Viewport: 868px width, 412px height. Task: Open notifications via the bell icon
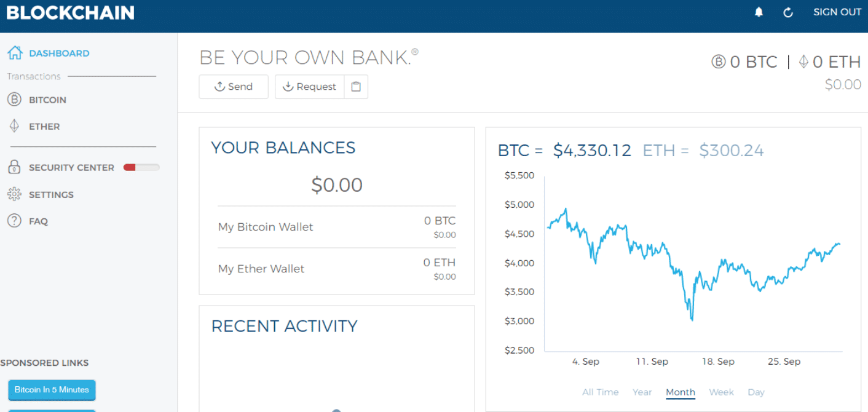(x=759, y=12)
